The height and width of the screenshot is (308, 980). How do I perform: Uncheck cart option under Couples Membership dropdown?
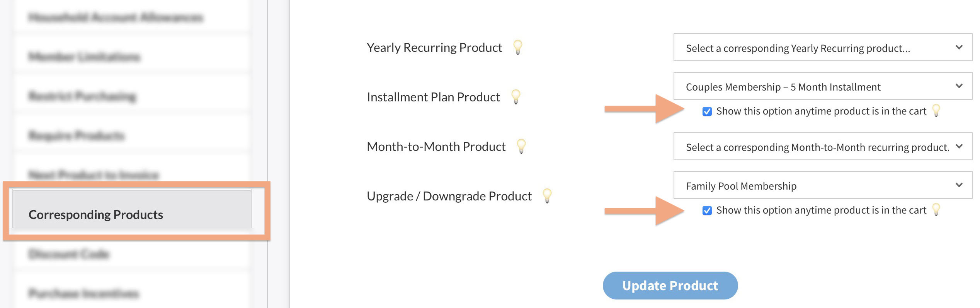tap(707, 111)
